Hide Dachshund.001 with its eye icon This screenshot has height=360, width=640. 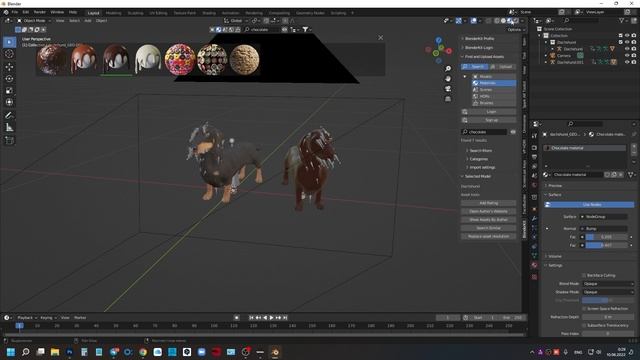[627, 62]
